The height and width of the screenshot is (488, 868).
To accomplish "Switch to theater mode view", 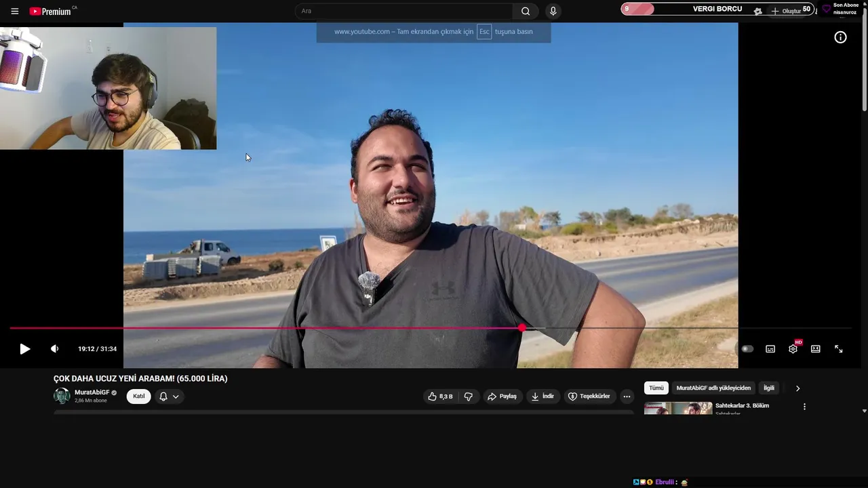I will [816, 348].
